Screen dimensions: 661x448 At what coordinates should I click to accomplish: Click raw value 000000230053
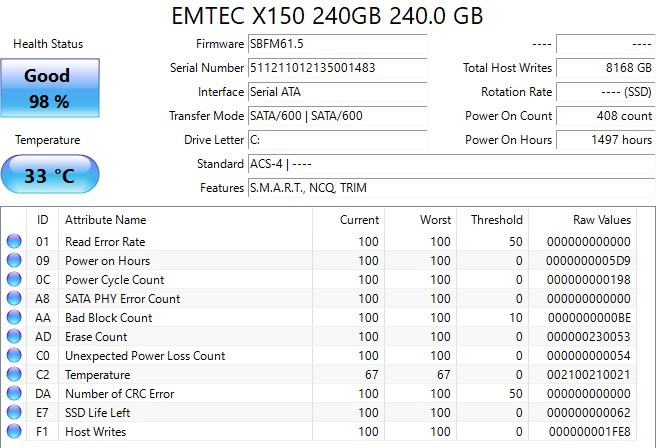[588, 337]
